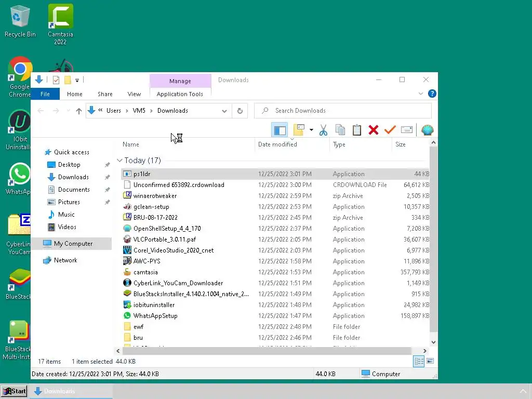Image resolution: width=532 pixels, height=399 pixels.
Task: Click the Refresh button beside address bar
Action: [240, 111]
